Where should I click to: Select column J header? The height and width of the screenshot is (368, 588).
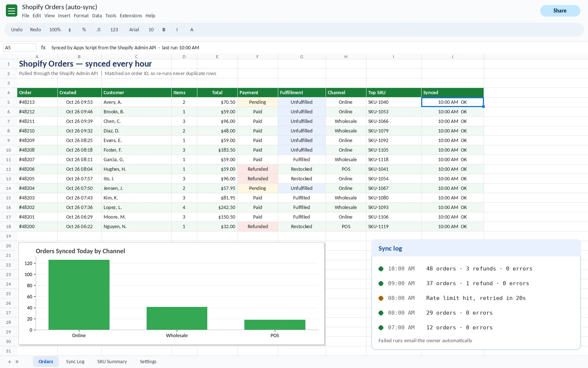[x=452, y=57]
